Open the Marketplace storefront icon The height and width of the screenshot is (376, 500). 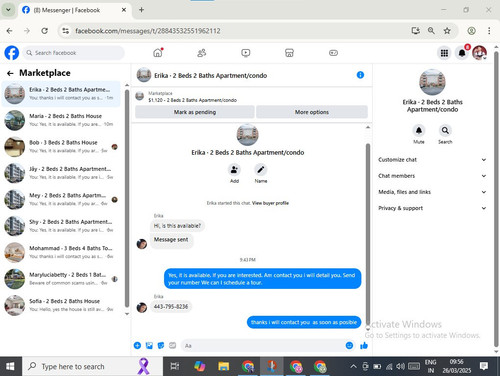tap(289, 53)
